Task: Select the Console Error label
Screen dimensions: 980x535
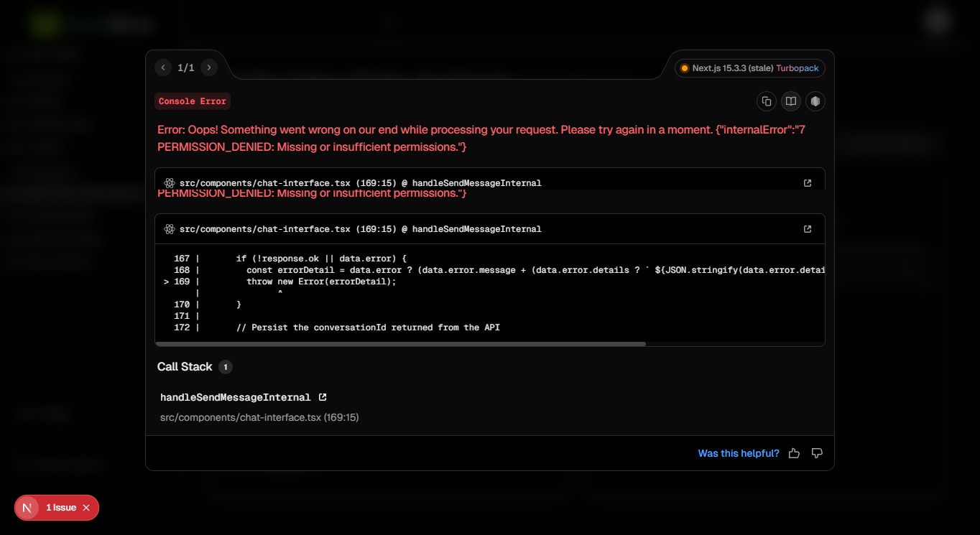Action: pyautogui.click(x=193, y=101)
